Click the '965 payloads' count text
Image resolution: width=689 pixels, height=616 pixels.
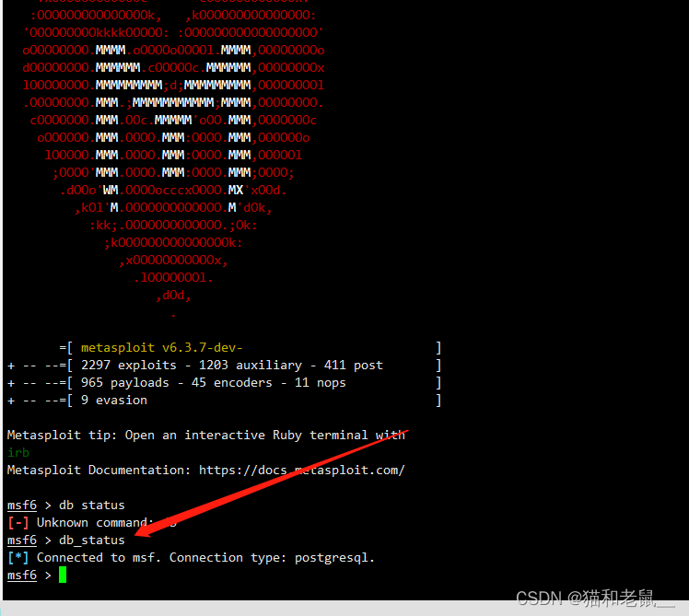coord(124,383)
